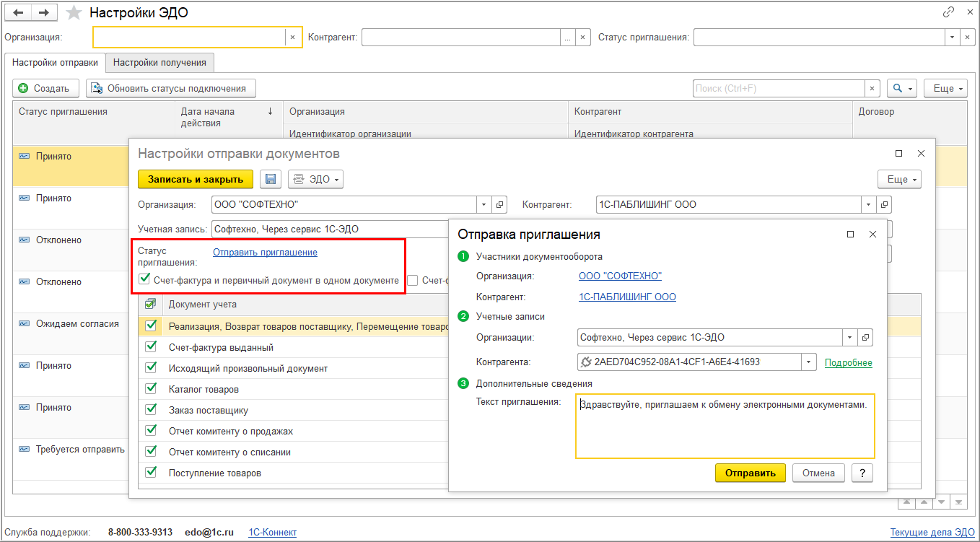
Task: Uncheck Отчет комитенту о продажах checkbox
Action: [151, 431]
